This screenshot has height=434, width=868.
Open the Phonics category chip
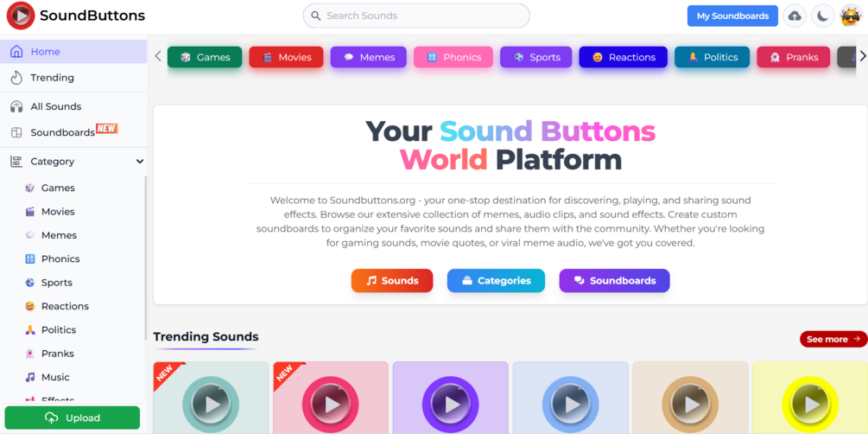click(453, 57)
